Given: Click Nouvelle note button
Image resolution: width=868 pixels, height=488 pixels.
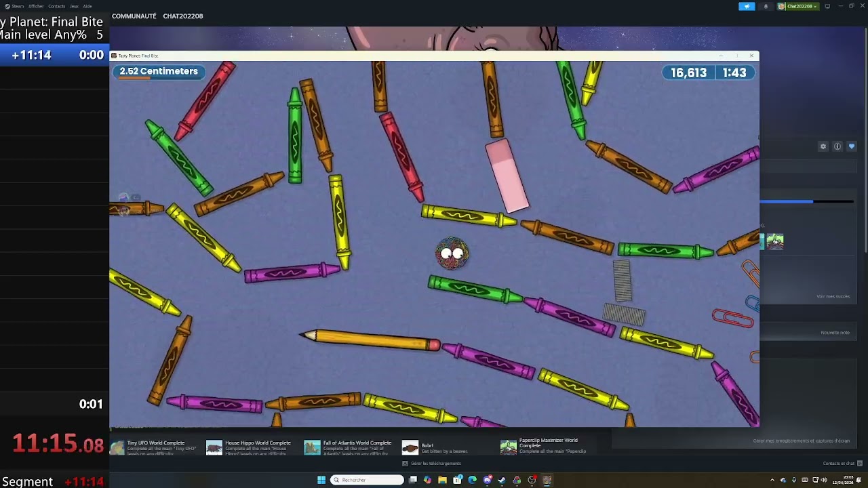Looking at the screenshot, I should click(x=835, y=332).
